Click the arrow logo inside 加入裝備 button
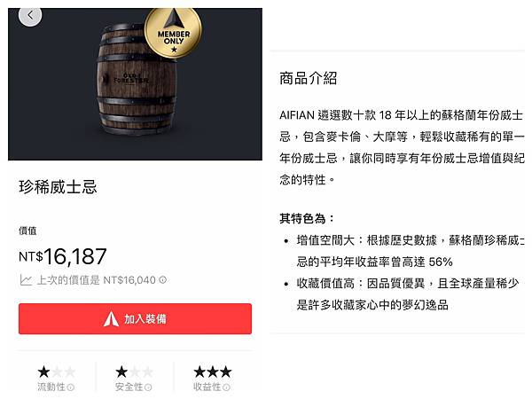The image size is (532, 399). click(x=111, y=319)
